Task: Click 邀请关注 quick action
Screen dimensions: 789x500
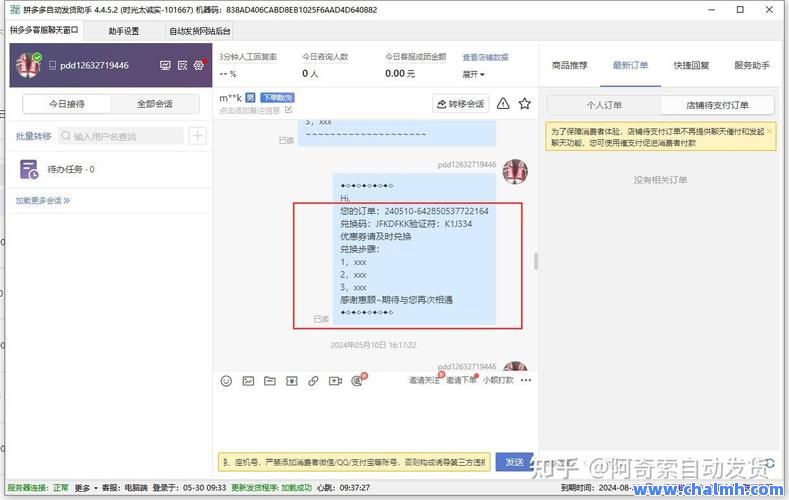Action: (x=424, y=380)
